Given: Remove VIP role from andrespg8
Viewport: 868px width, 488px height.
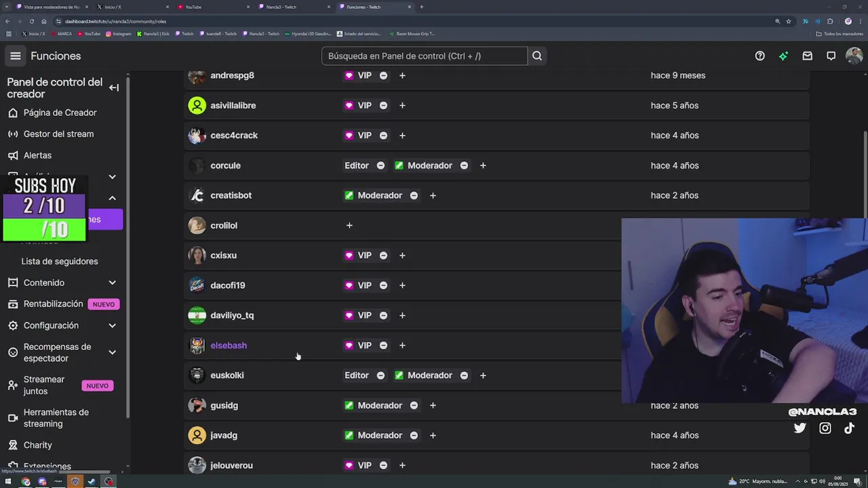Looking at the screenshot, I should coord(383,75).
